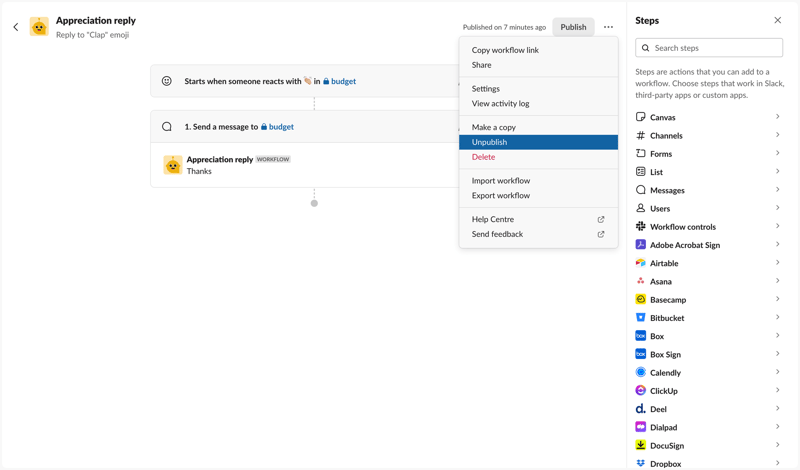Click the Asana app icon
Image resolution: width=800 pixels, height=470 pixels.
[x=640, y=281]
